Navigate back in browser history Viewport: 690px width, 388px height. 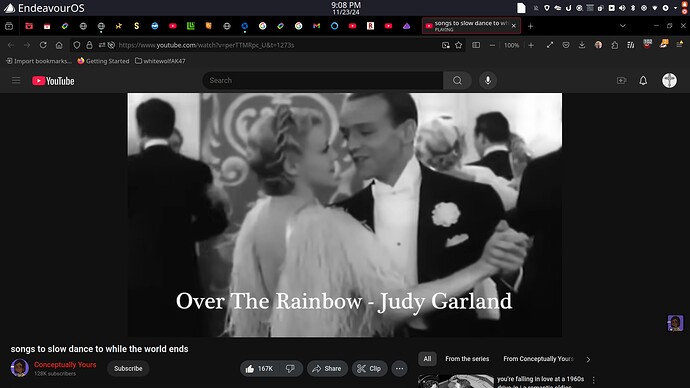(x=11, y=45)
